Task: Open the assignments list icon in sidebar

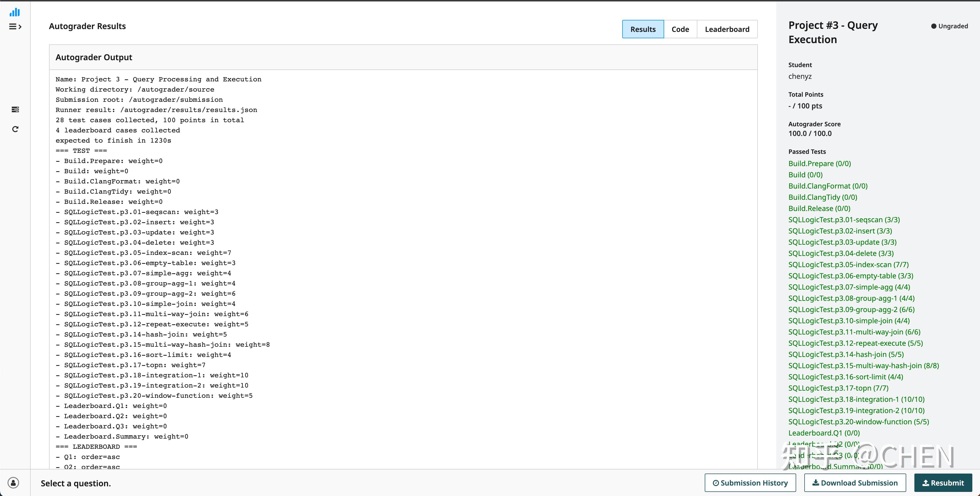Action: point(15,109)
